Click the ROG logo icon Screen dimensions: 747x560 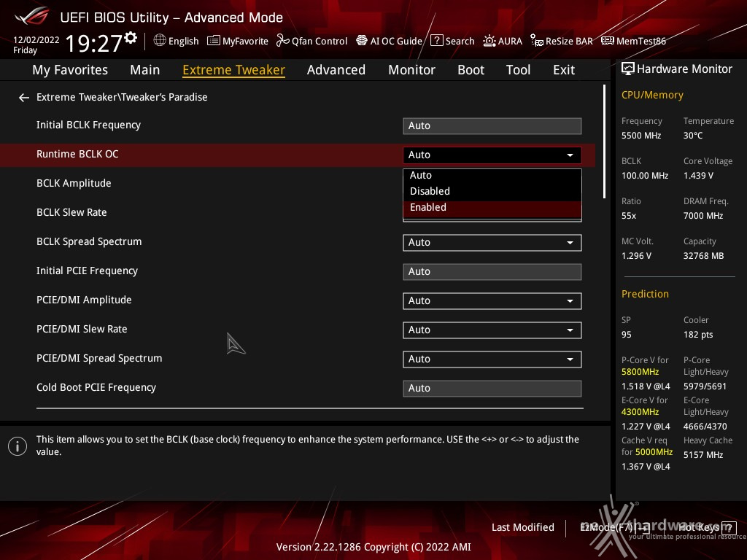(31, 16)
